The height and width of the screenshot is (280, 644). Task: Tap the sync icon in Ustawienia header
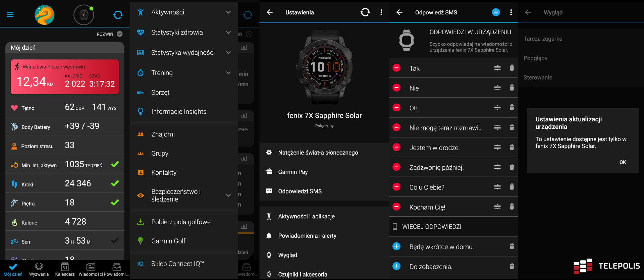tap(365, 12)
